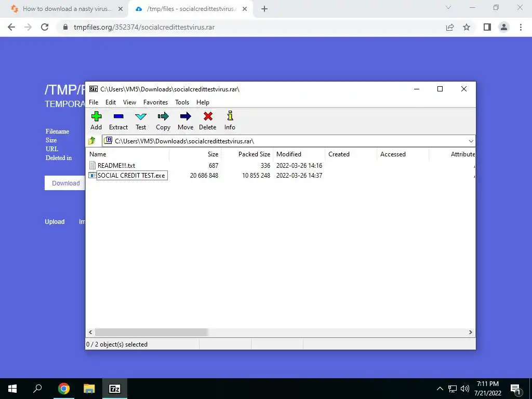Click the Download button on tmpfiles page
The width and height of the screenshot is (532, 399).
[x=65, y=183]
